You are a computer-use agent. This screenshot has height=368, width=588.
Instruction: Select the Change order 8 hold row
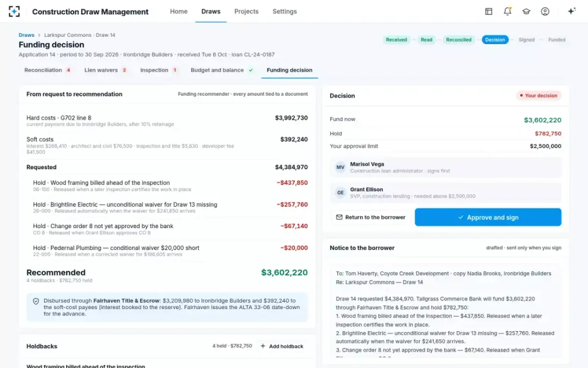(x=167, y=229)
